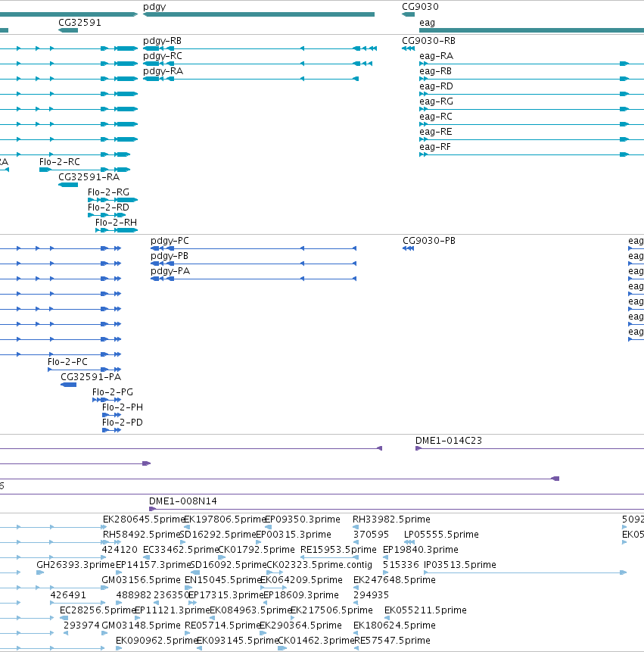Click the pdgy-PC protein label
This screenshot has width=644, height=652.
(x=170, y=241)
